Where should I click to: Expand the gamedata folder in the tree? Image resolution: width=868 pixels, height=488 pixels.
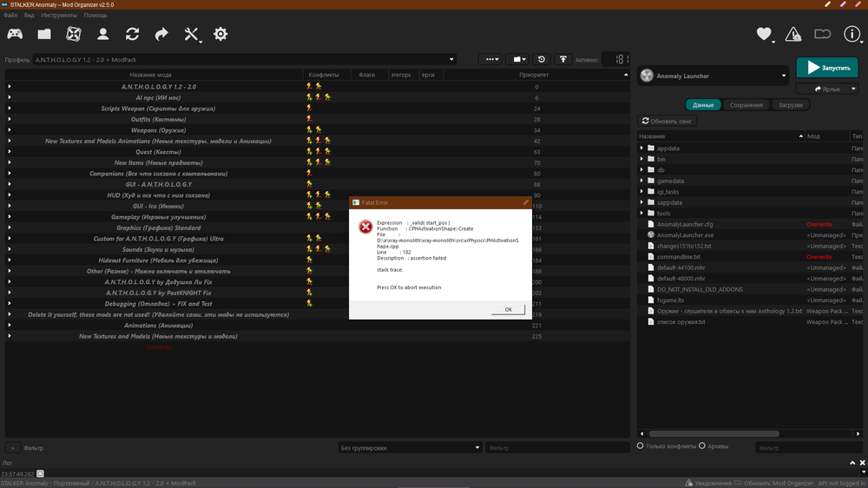coord(642,181)
